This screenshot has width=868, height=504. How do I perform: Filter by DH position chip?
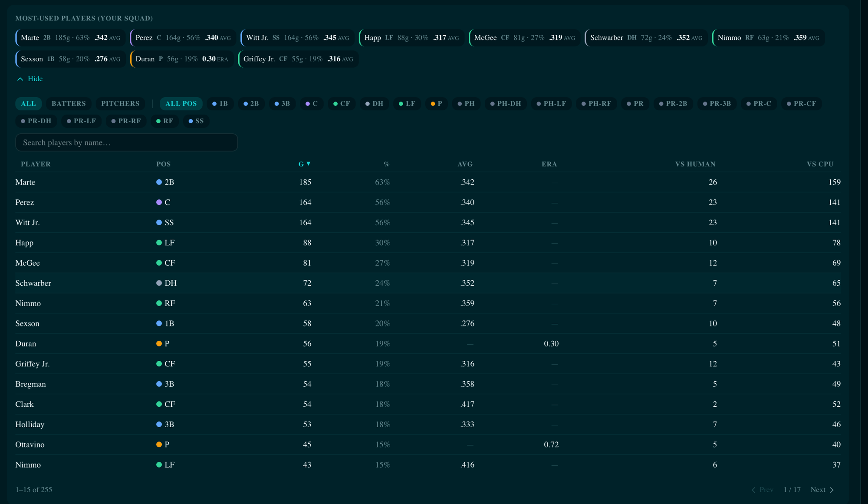[x=375, y=103]
